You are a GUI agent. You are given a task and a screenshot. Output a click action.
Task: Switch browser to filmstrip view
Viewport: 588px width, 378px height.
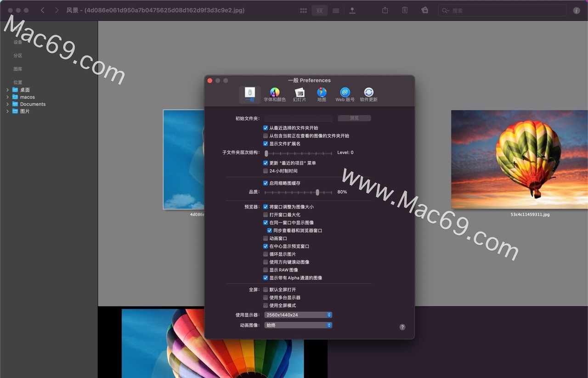(320, 10)
